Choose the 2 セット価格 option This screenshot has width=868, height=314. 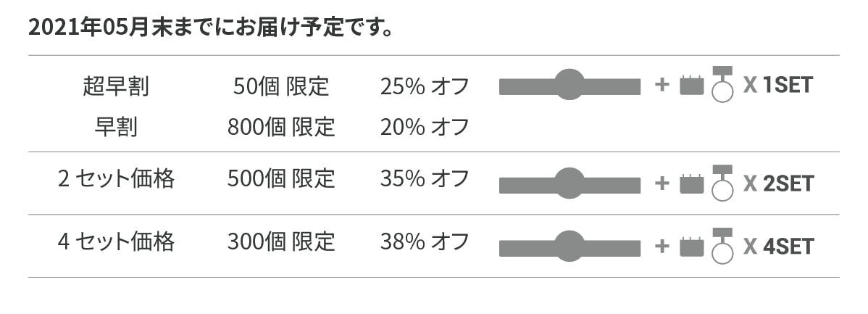(x=116, y=178)
